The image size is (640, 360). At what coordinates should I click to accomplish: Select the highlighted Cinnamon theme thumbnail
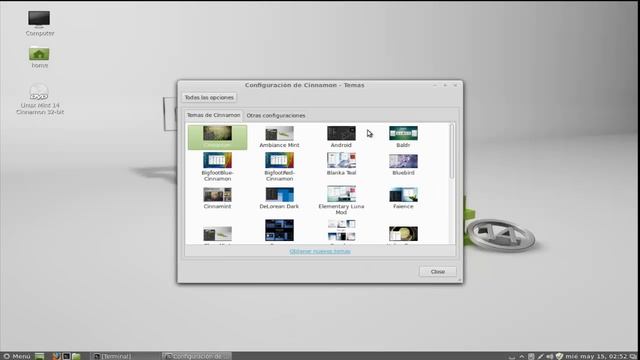(x=218, y=137)
